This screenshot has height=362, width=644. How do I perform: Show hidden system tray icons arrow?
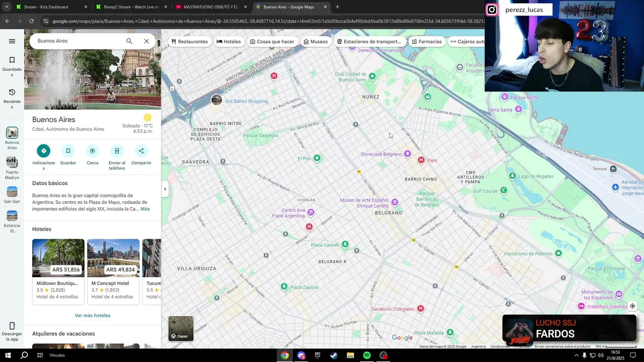[x=576, y=355]
